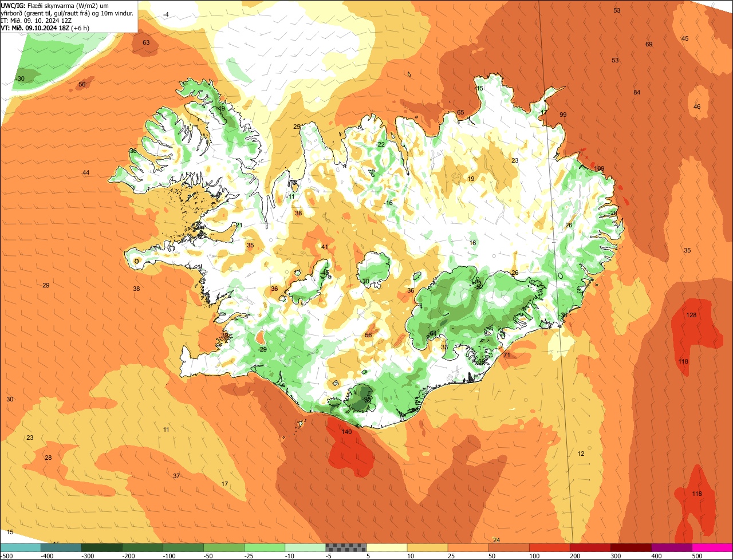Click the value 71 on the southeast coast

point(506,355)
